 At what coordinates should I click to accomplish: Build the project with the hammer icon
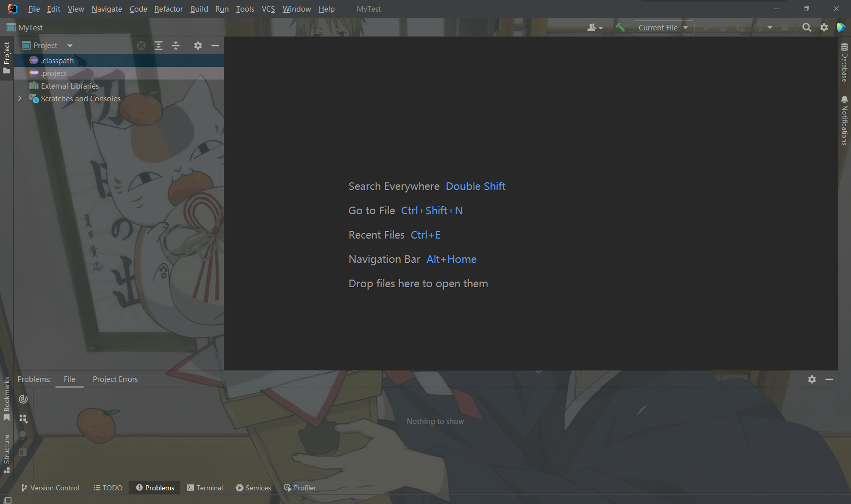(x=620, y=27)
